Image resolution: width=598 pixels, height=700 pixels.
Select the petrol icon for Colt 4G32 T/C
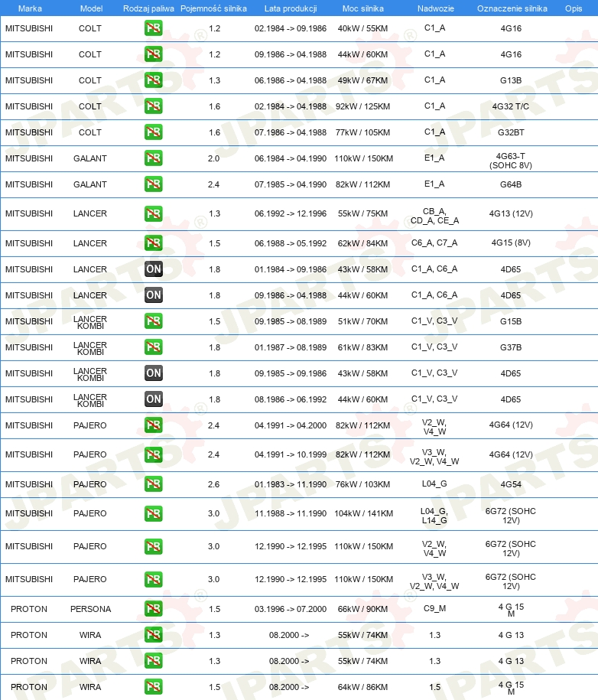point(153,106)
